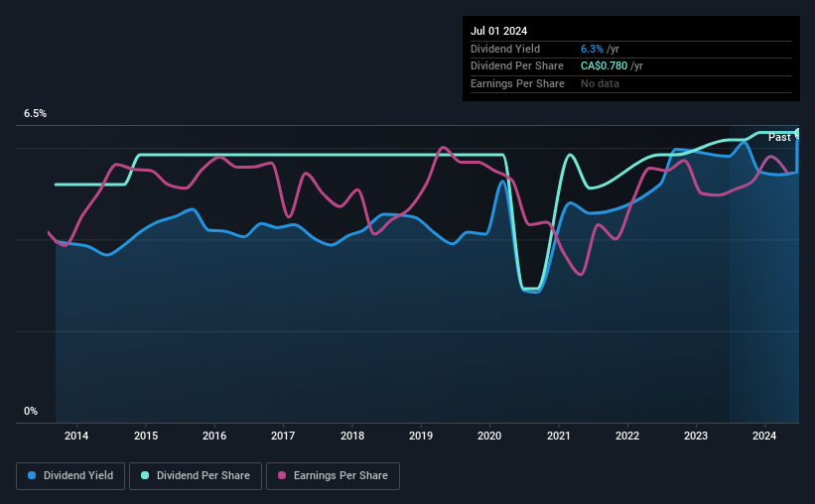This screenshot has width=815, height=504.
Task: Click the teal Dividend Per Share legend dot
Action: [x=145, y=475]
